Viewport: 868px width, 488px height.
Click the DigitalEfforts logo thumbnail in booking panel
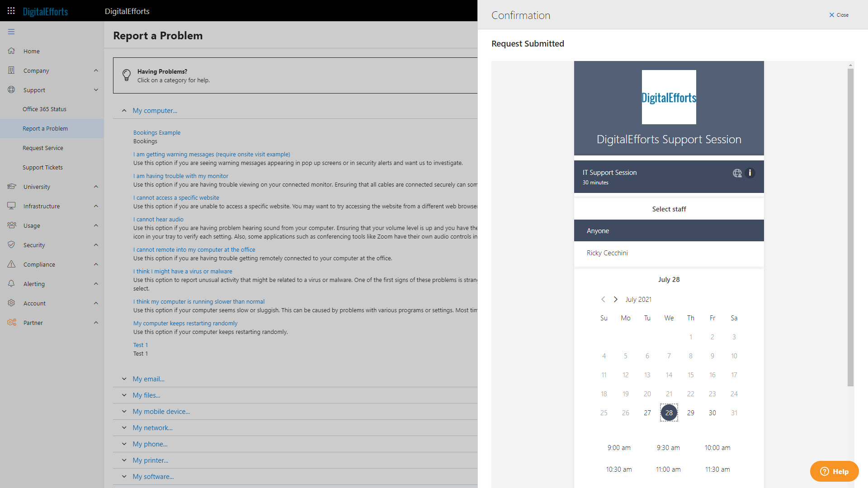(669, 97)
